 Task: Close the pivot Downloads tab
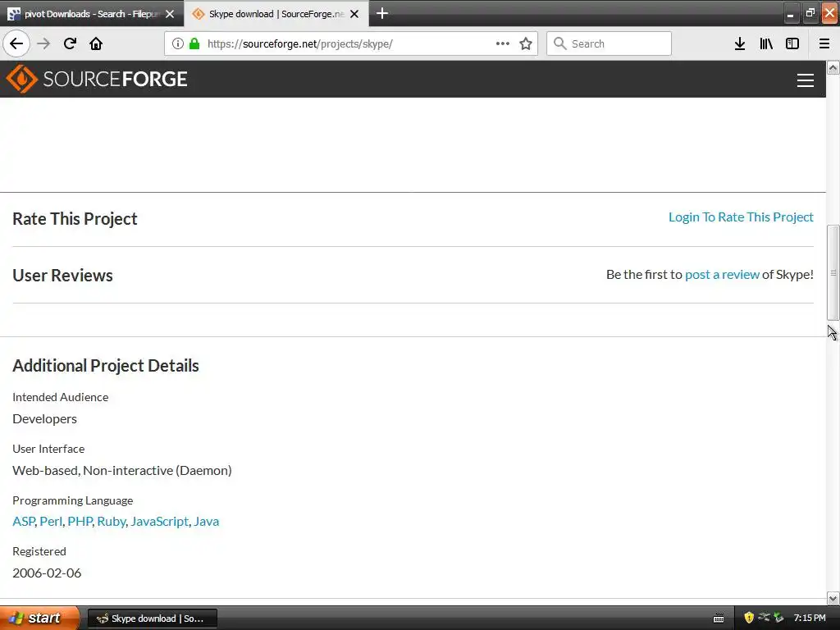pos(170,14)
